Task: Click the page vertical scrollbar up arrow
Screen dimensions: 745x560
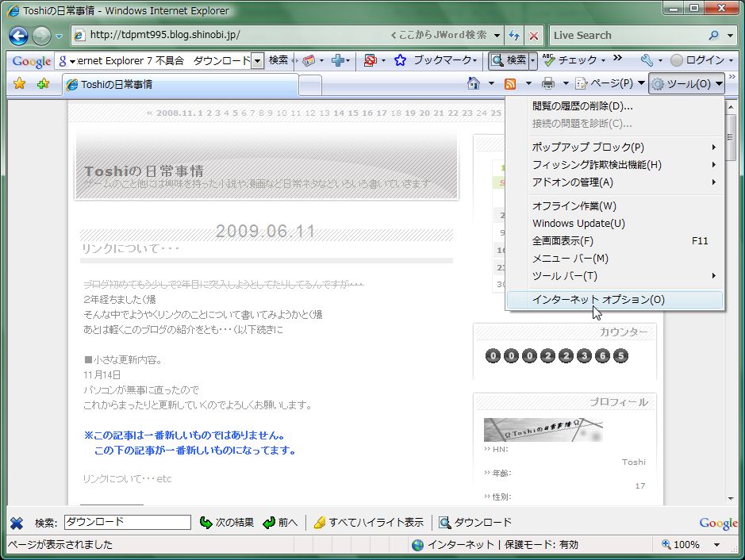Action: [x=731, y=107]
